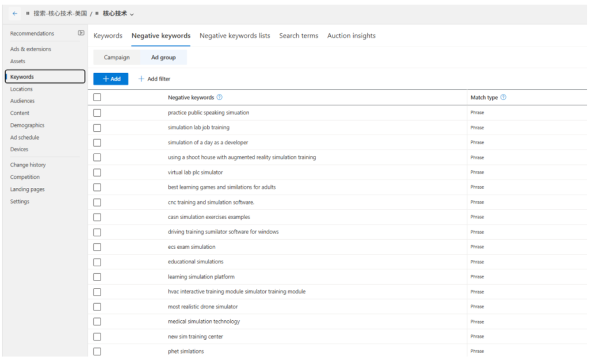This screenshot has height=364, width=589.
Task: Open Change history in sidebar
Action: 28,165
